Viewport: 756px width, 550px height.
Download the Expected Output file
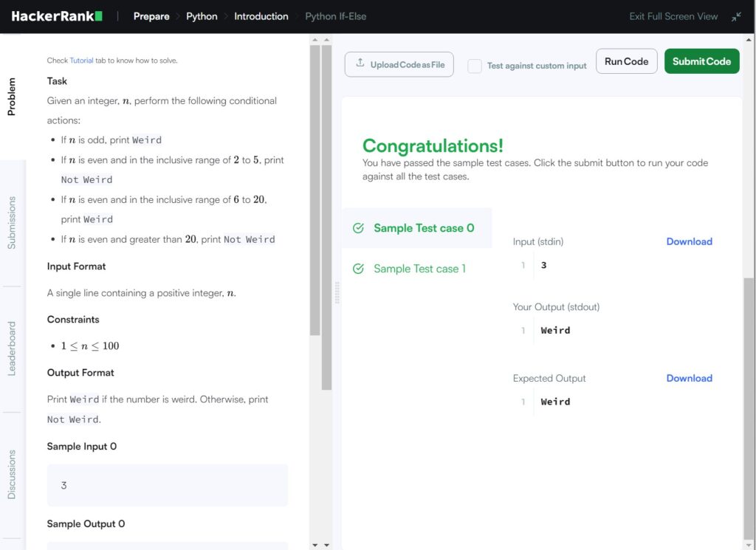689,378
